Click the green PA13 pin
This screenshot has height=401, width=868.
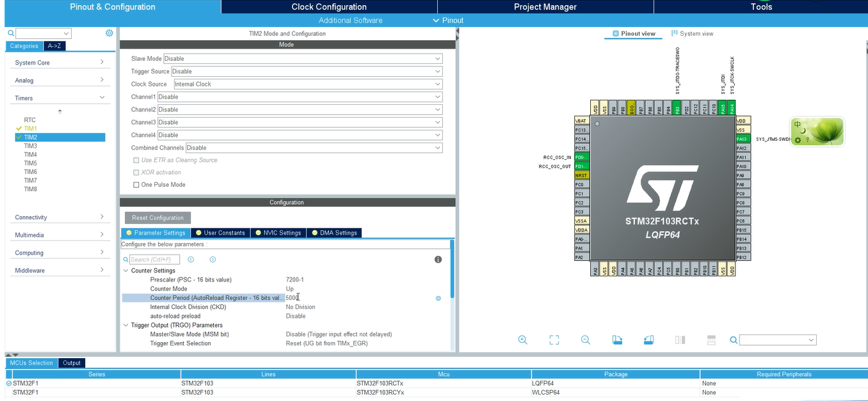(742, 139)
